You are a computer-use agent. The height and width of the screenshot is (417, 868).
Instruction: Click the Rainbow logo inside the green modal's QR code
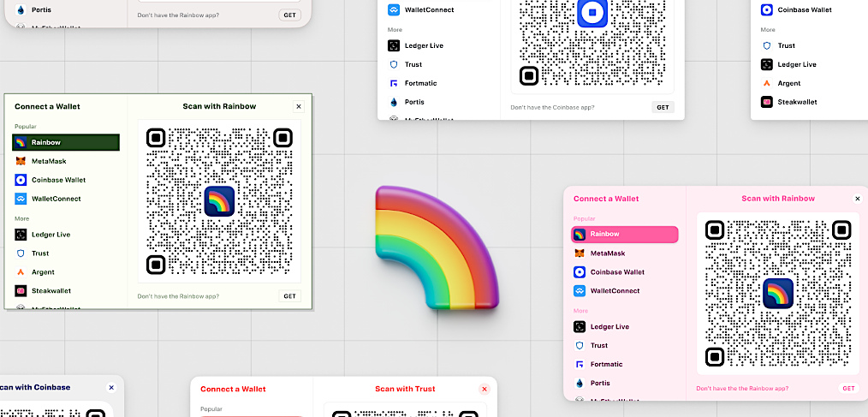click(x=219, y=201)
